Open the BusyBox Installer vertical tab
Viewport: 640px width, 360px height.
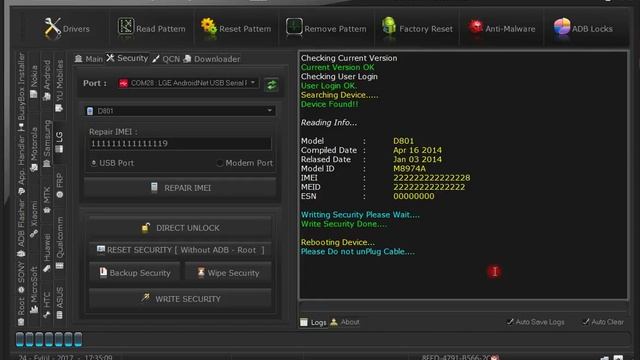(x=21, y=91)
